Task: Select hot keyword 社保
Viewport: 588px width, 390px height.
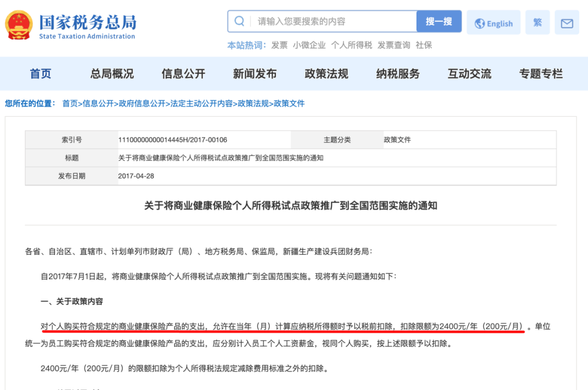Action: tap(424, 45)
